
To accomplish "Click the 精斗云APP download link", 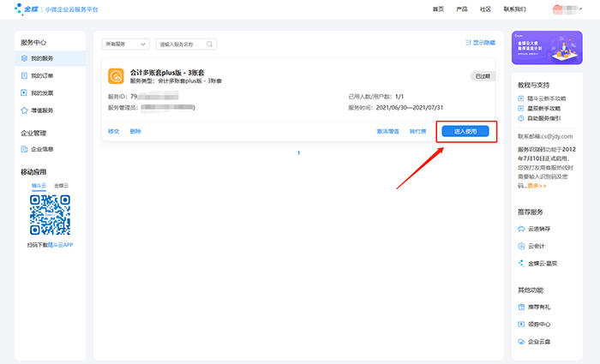I will click(x=60, y=245).
